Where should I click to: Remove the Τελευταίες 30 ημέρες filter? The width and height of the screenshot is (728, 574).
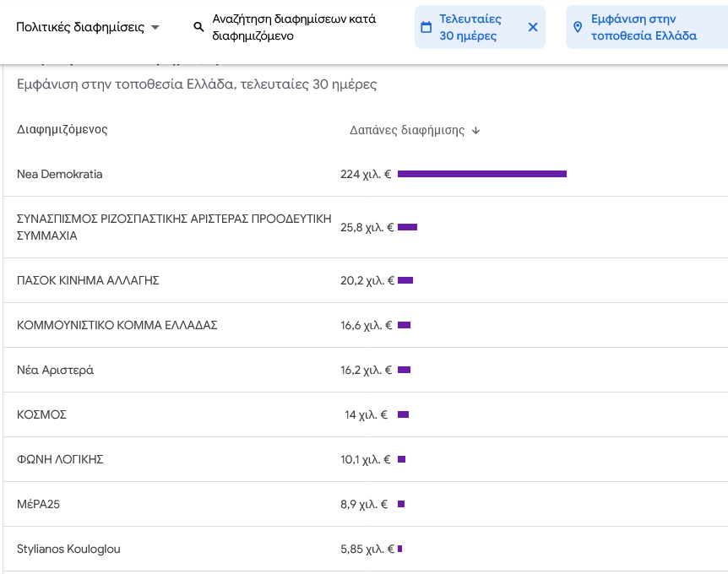click(x=533, y=27)
